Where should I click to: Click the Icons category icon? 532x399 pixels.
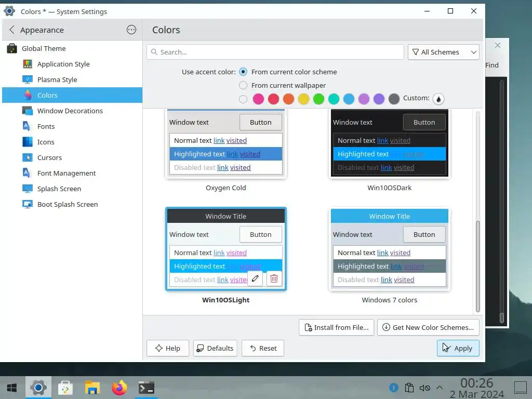(x=28, y=142)
